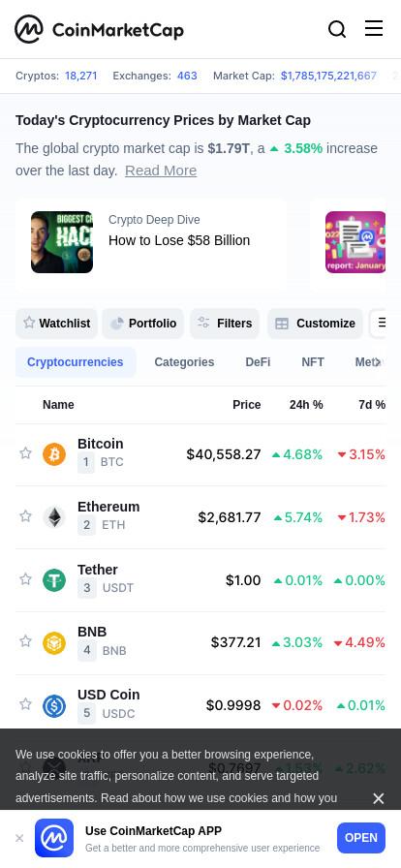Image resolution: width=401 pixels, height=868 pixels.
Task: Follow the Read More link
Action: [x=161, y=170]
